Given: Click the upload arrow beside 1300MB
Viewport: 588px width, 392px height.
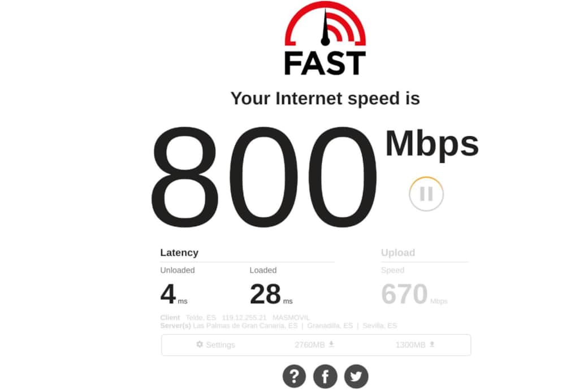Looking at the screenshot, I should click(x=432, y=344).
